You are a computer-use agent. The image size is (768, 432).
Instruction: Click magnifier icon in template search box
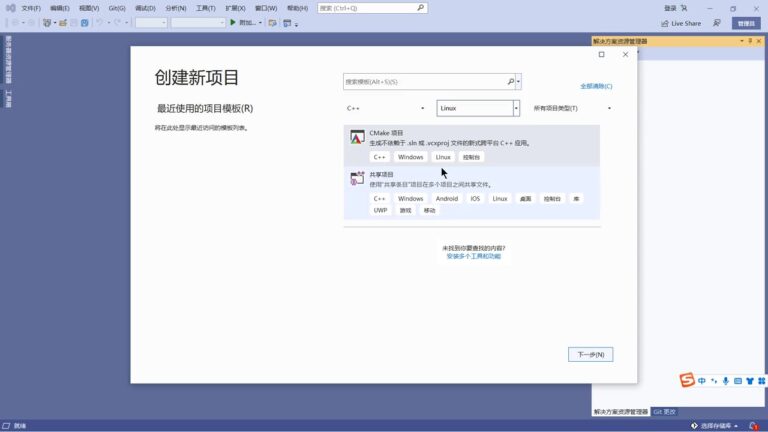coord(510,81)
